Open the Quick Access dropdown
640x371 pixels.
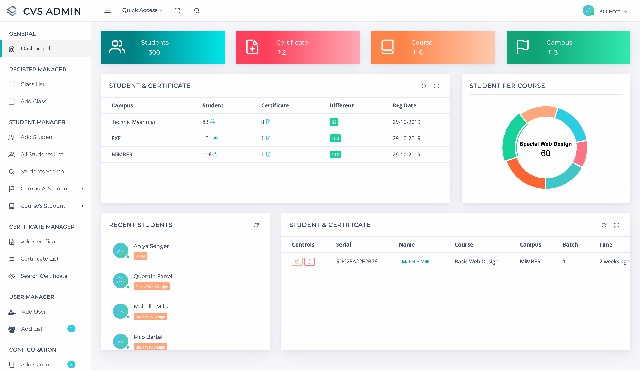pyautogui.click(x=142, y=11)
